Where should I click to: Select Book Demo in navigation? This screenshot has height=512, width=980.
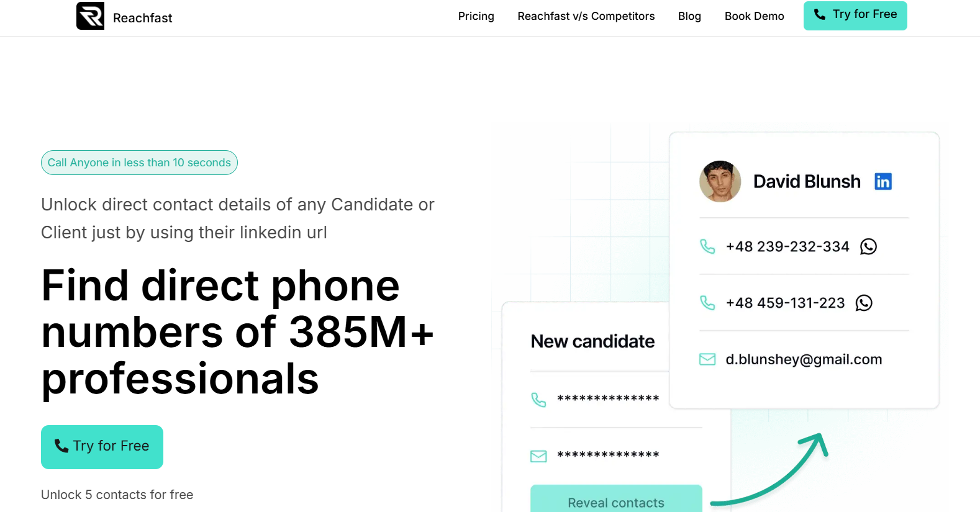pyautogui.click(x=754, y=16)
